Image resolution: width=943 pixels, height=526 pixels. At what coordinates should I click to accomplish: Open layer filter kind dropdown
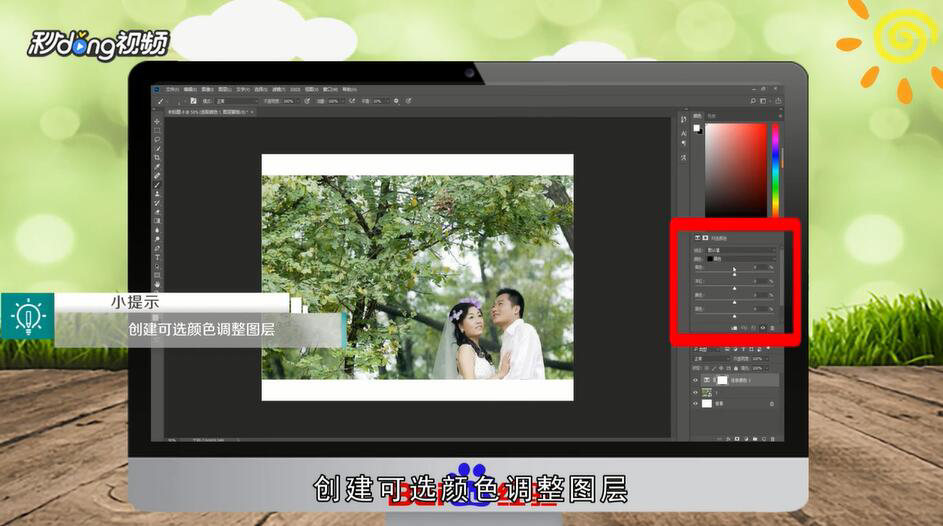pyautogui.click(x=707, y=349)
